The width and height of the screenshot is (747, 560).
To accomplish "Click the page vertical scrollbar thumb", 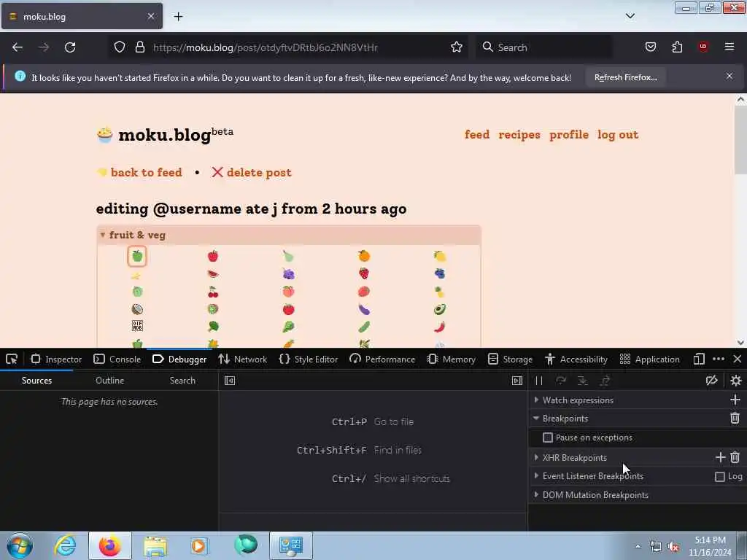I will click(740, 139).
